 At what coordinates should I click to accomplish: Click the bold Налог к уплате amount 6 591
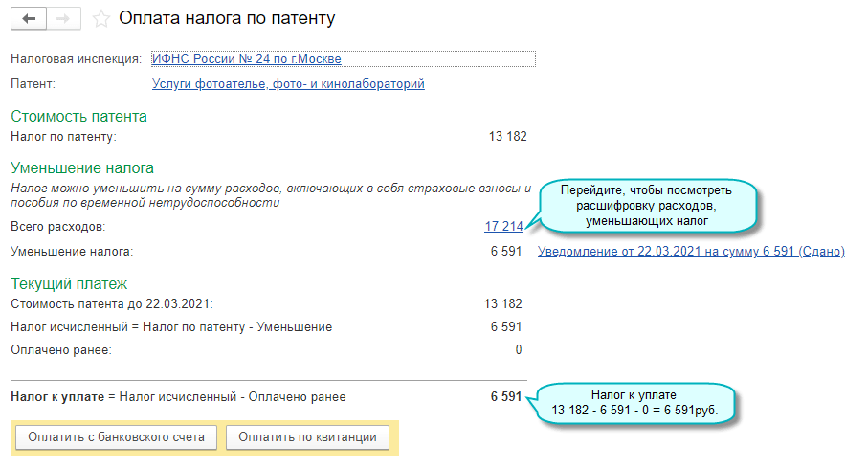pos(506,396)
